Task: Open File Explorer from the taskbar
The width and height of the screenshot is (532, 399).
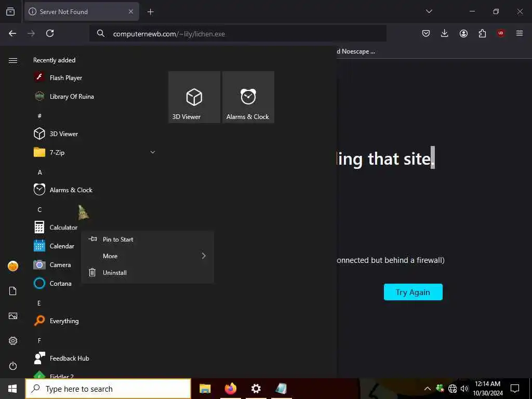Action: pos(205,389)
